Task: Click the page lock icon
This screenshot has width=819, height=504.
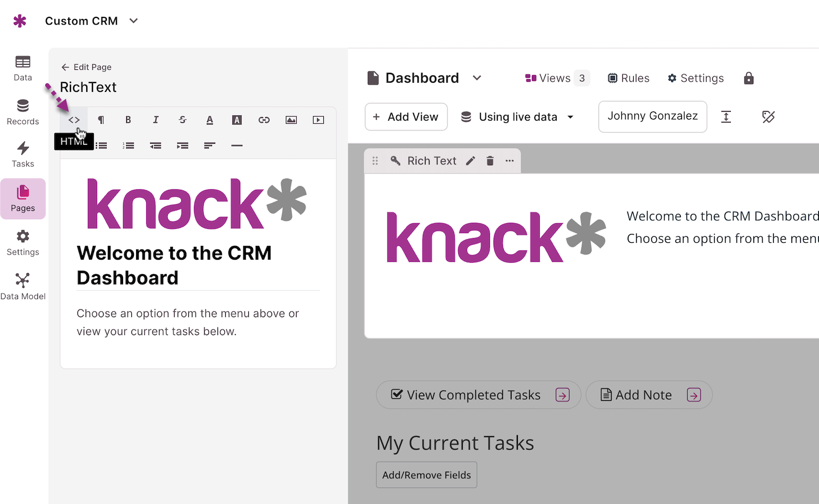Action: tap(749, 78)
